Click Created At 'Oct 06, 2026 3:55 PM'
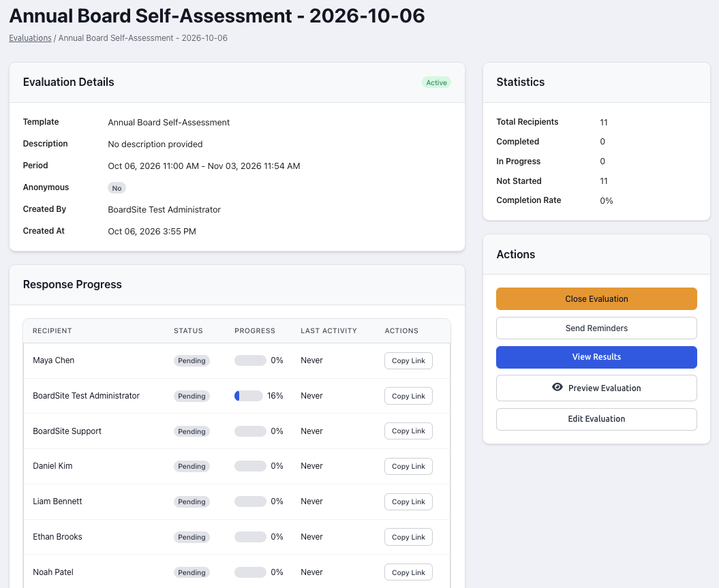Screen dimensions: 719x588 point(152,232)
